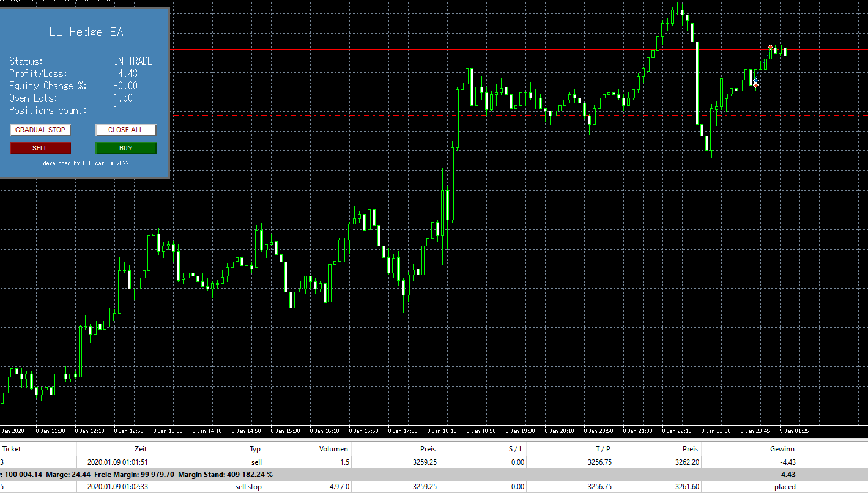Image resolution: width=868 pixels, height=504 pixels.
Task: Click the 8 Jan 22:10 time axis label
Action: click(x=677, y=431)
